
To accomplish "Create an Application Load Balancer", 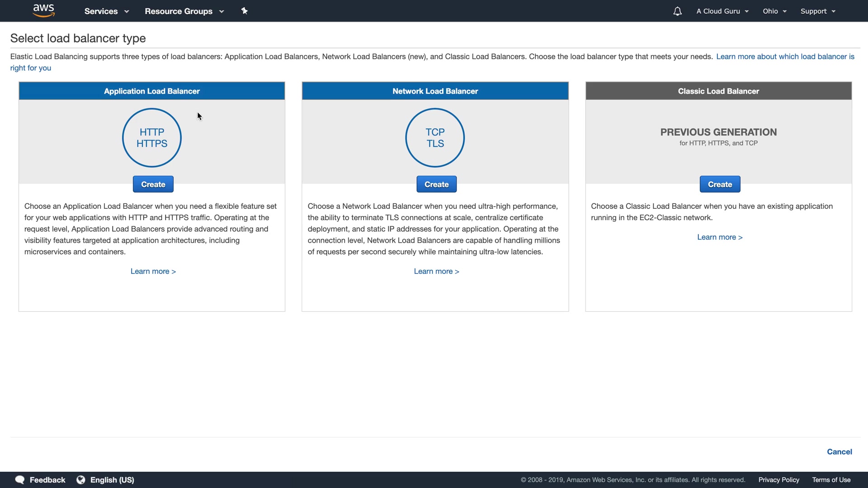I will coord(153,184).
